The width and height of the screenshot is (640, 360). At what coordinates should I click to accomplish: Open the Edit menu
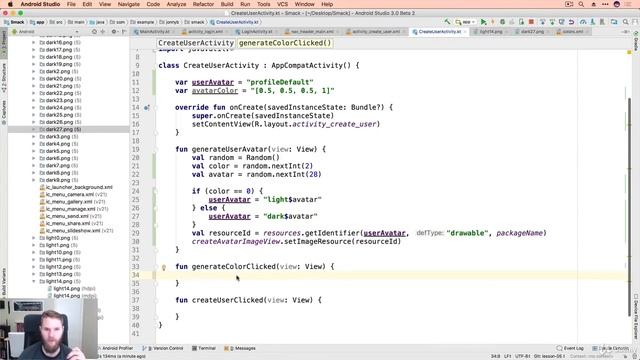87,4
